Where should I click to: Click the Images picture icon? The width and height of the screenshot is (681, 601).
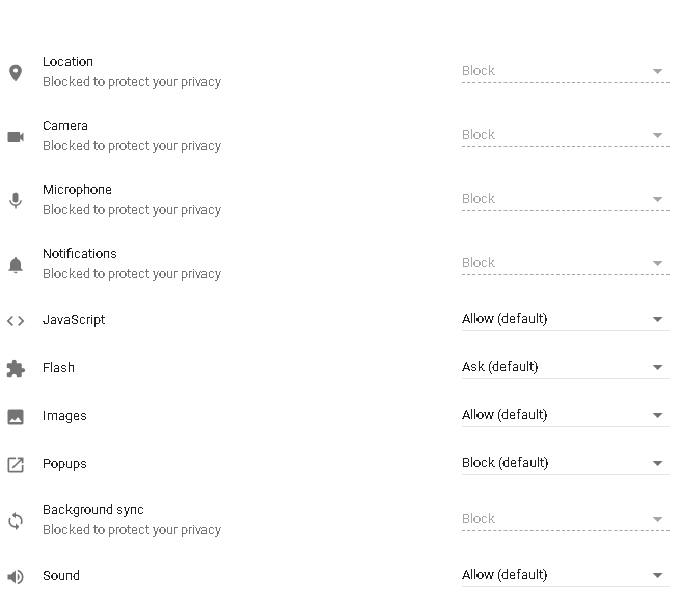click(16, 416)
